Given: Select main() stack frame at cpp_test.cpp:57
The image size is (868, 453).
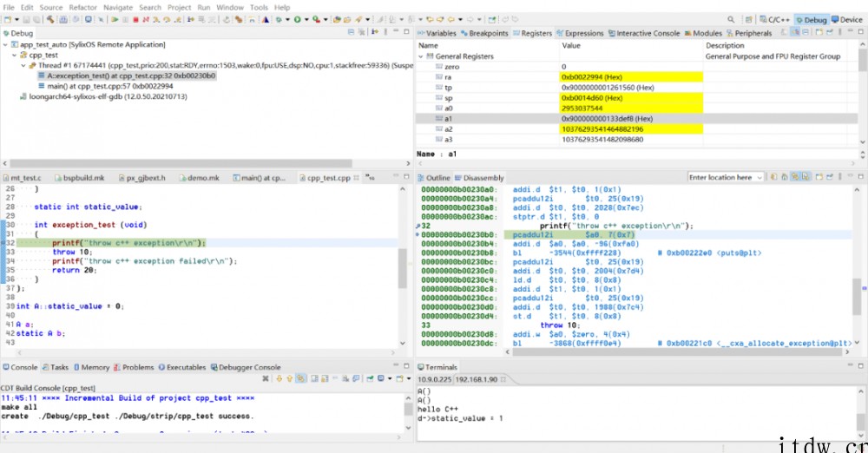Looking at the screenshot, I should coord(109,86).
